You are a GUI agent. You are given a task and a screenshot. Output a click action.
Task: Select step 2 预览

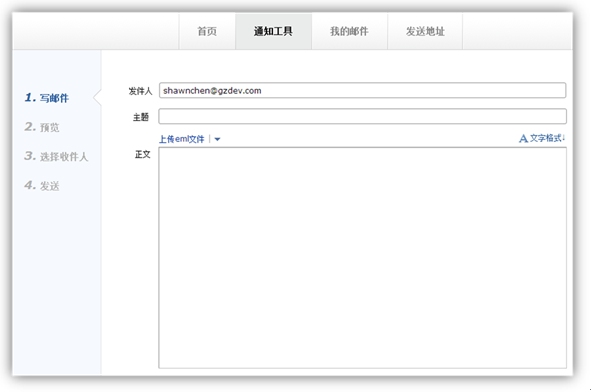[x=42, y=127]
